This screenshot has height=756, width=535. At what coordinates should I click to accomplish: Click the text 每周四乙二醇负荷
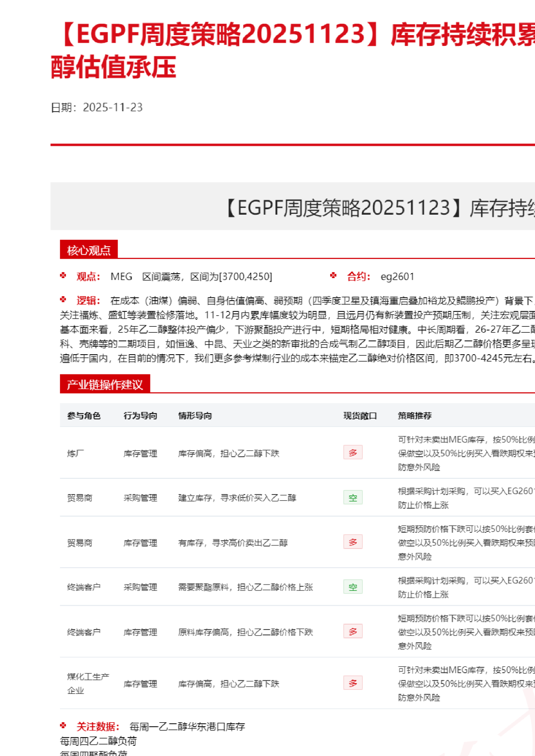[x=98, y=741]
